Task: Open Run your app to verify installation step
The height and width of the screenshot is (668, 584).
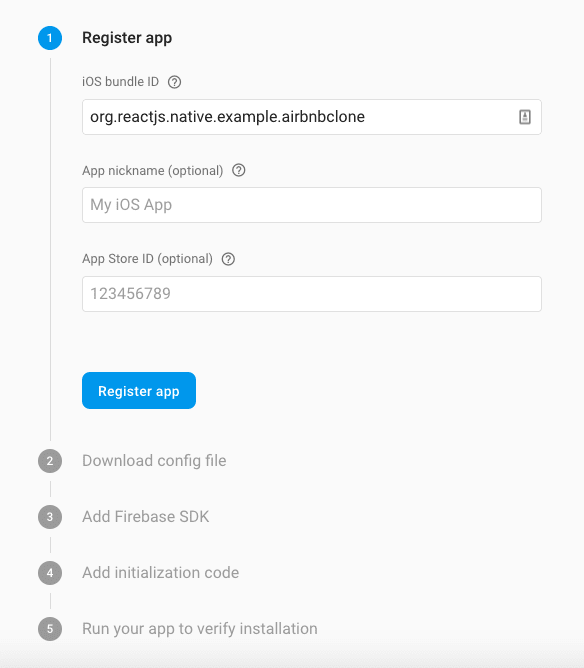Action: point(200,629)
